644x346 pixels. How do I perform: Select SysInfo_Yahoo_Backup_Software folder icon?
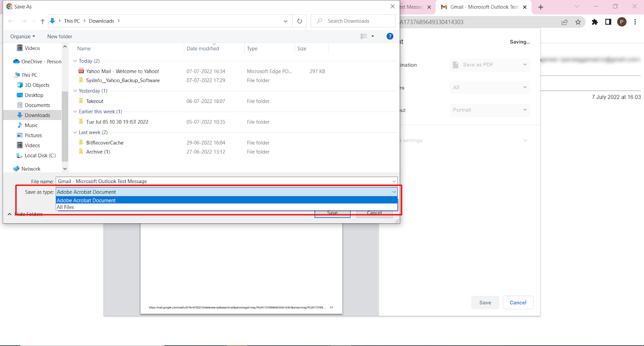pyautogui.click(x=81, y=80)
